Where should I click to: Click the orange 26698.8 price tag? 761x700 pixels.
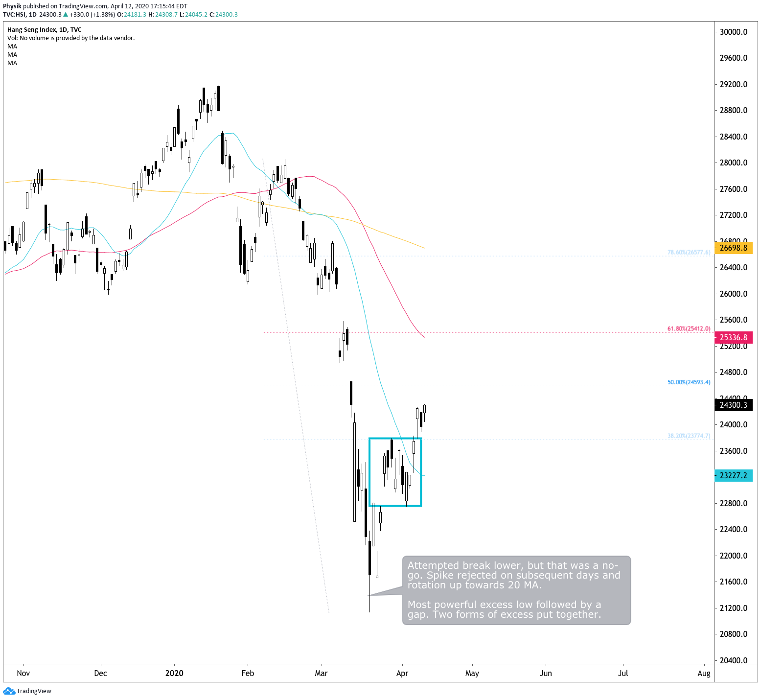[x=734, y=248]
